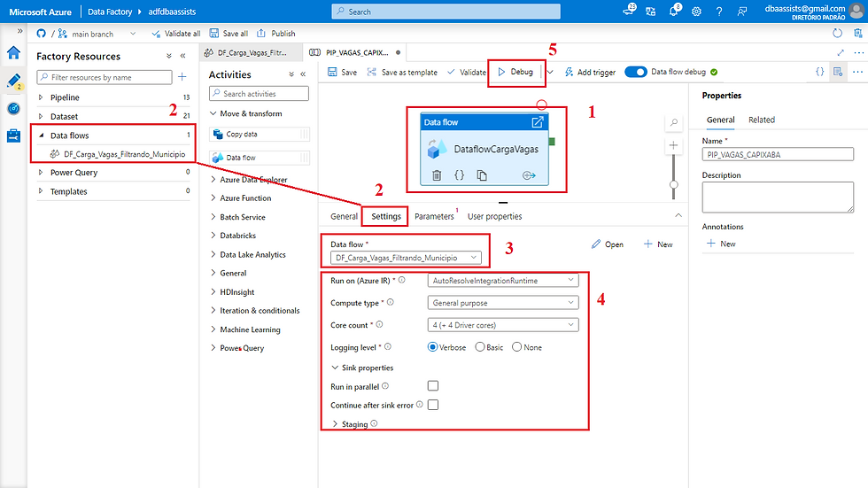
Task: Open the Data flow selection dropdown
Action: [x=406, y=258]
